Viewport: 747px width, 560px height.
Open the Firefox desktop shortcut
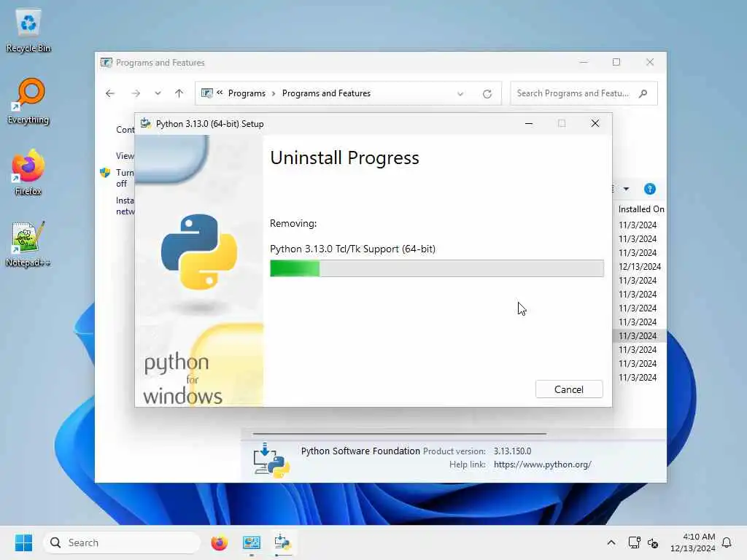click(x=28, y=173)
